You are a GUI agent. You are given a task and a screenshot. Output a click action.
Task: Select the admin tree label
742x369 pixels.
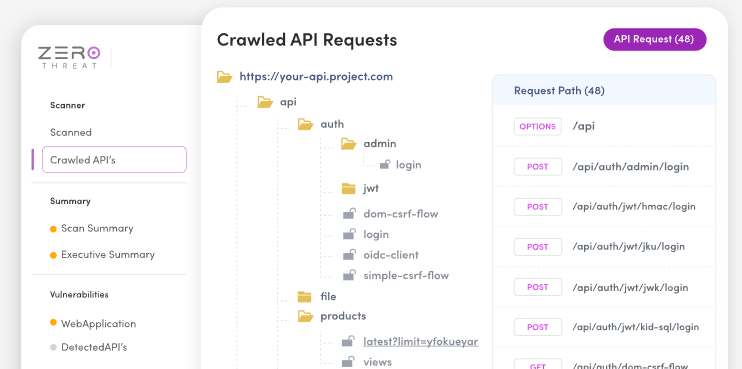[x=380, y=143]
